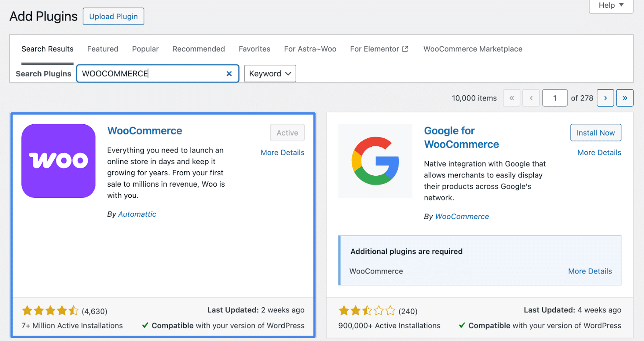Screen dimensions: 644x341
Task: Open More Details under Install Now button
Action: point(599,152)
